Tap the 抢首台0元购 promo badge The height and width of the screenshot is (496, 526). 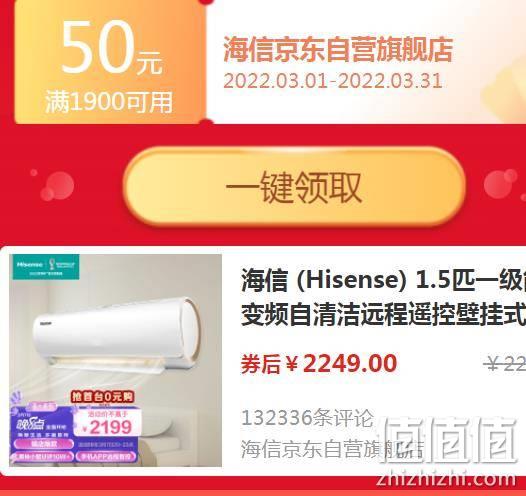tap(102, 397)
